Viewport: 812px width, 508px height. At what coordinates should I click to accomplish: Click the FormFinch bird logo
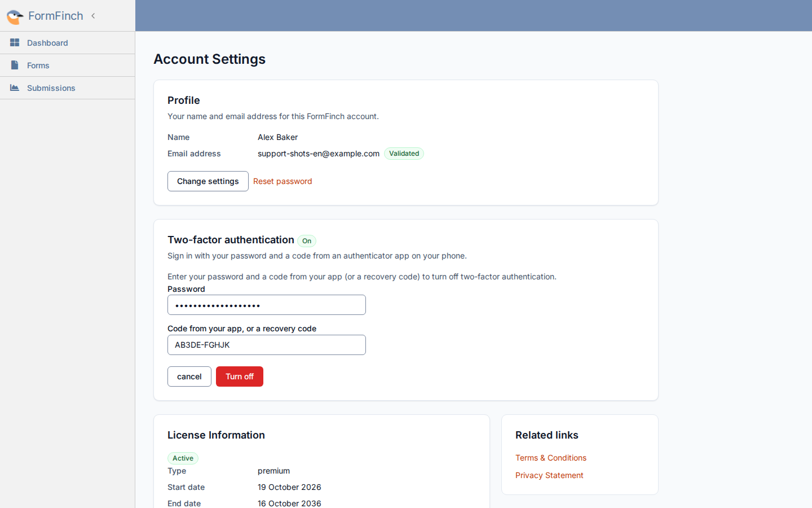pyautogui.click(x=15, y=16)
